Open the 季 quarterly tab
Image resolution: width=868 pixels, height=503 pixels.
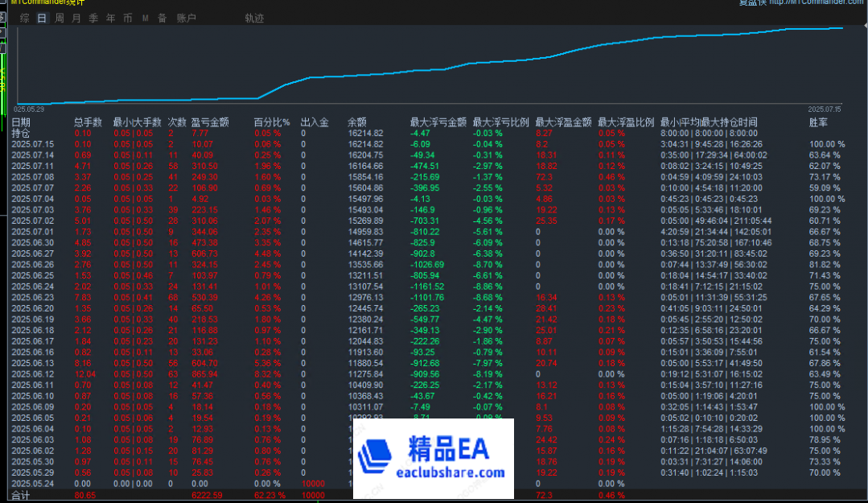pyautogui.click(x=93, y=18)
